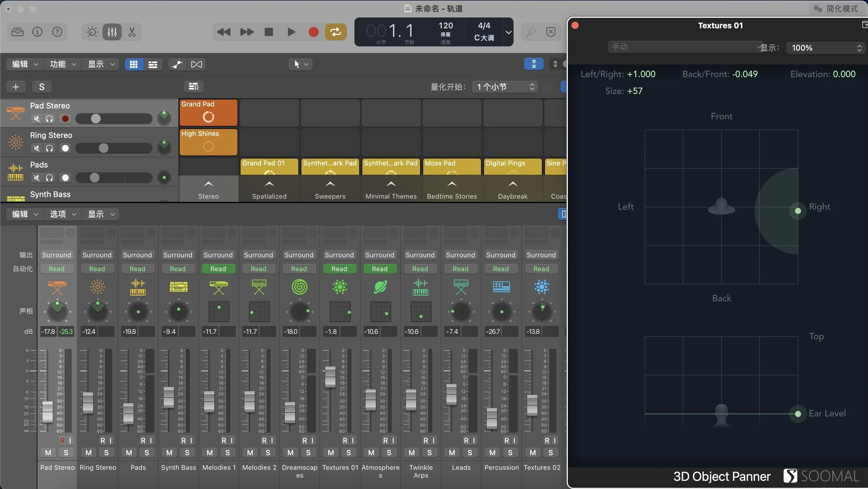Click Textures 01 channel volume fader
The width and height of the screenshot is (868, 489).
330,377
